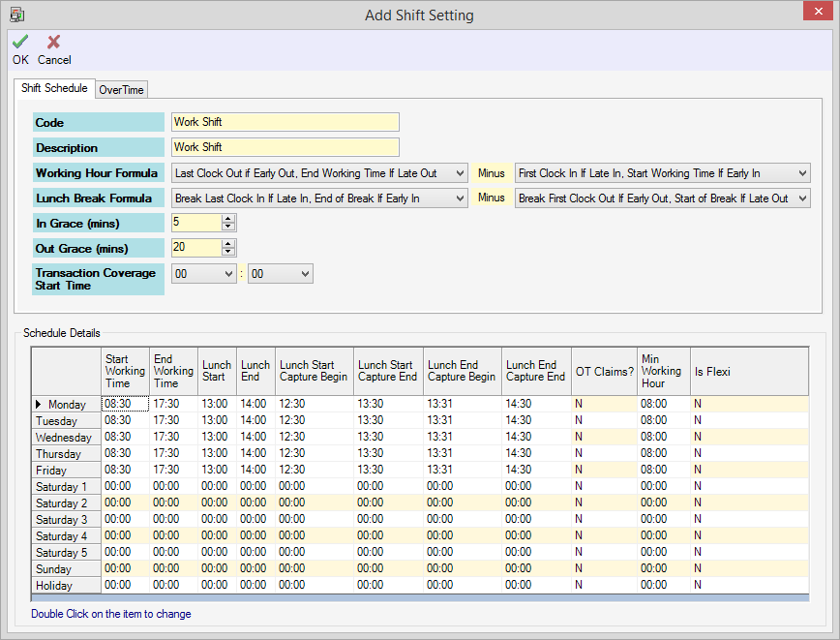Click the red Cancel X icon

click(54, 42)
